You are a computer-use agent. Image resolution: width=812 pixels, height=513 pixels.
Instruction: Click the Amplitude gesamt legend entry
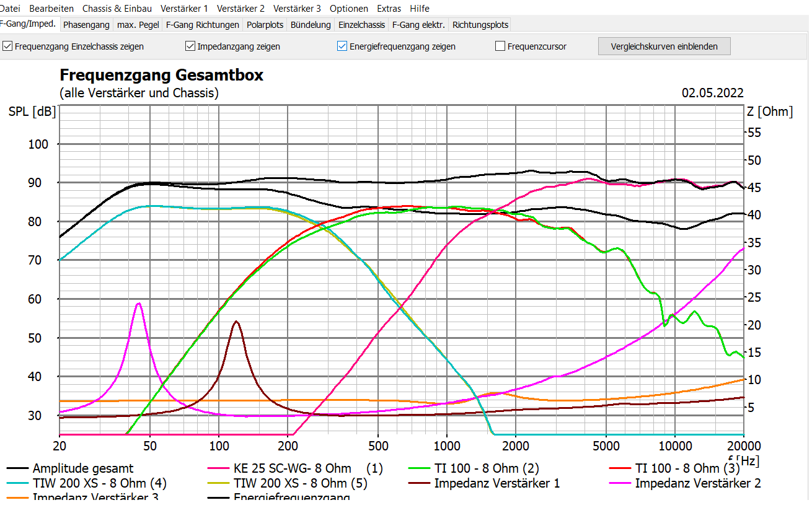pos(70,468)
